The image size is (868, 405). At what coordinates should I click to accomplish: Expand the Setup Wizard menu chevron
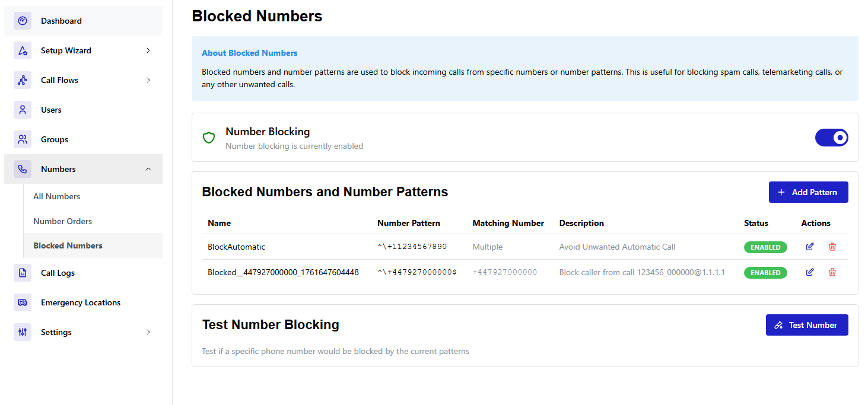pos(148,50)
